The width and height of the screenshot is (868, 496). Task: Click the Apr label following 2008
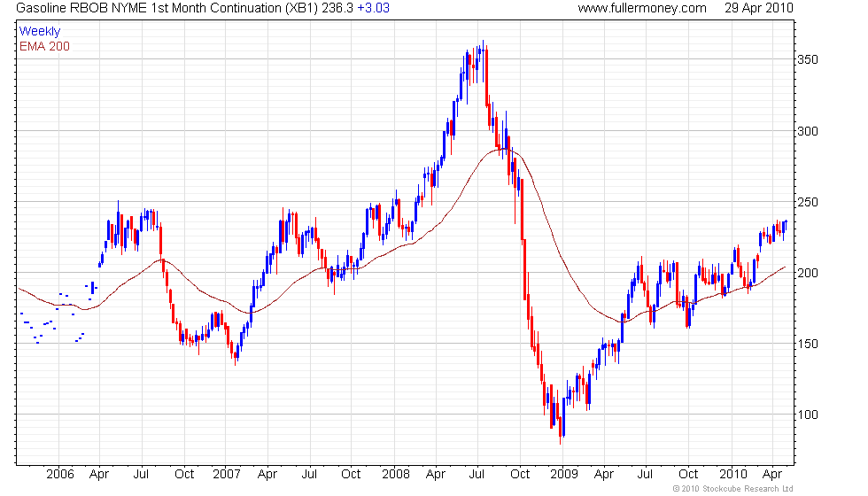(x=436, y=475)
